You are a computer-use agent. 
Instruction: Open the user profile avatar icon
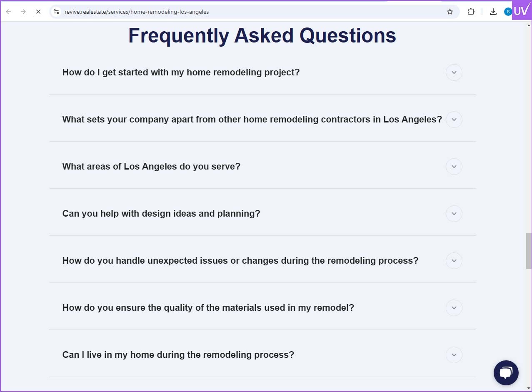pos(508,12)
